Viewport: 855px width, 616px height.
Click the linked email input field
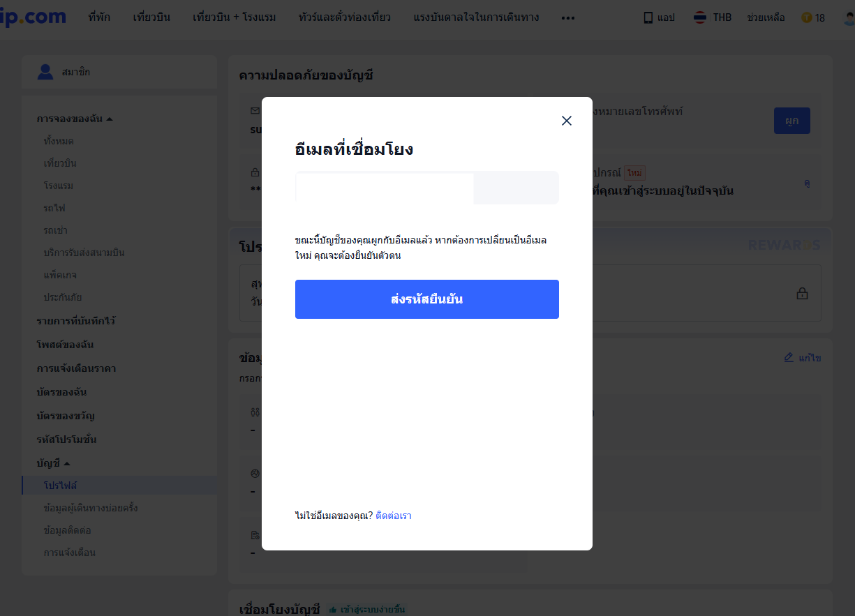click(x=385, y=188)
